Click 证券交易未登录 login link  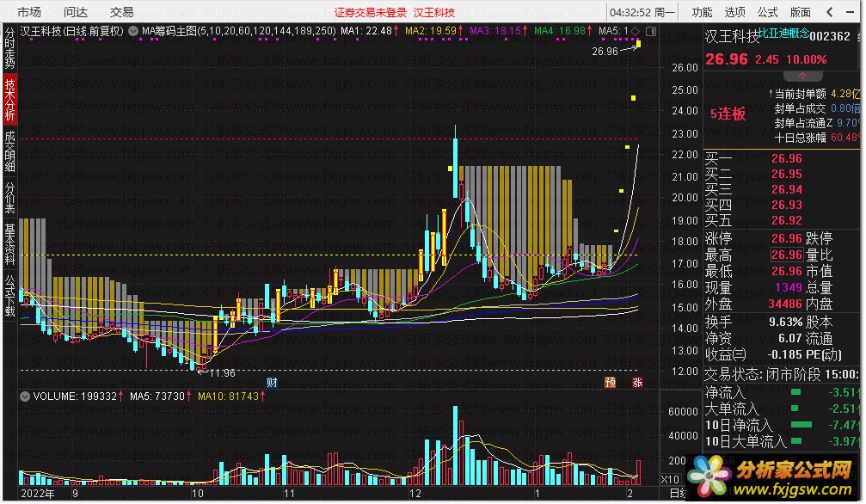pos(370,12)
